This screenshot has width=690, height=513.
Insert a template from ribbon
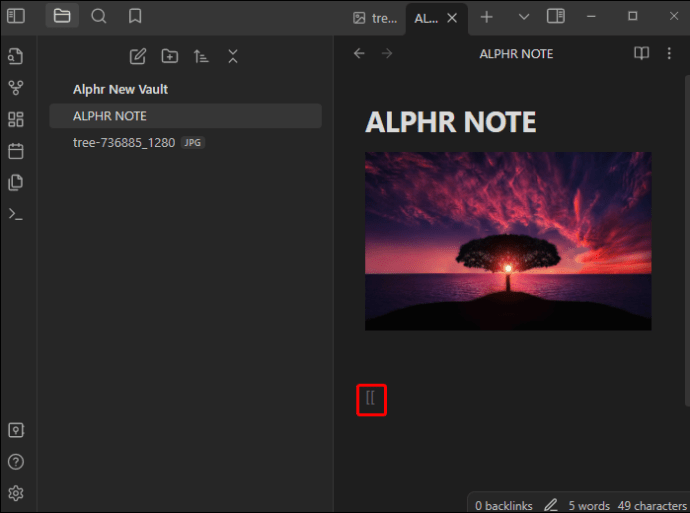[16, 183]
